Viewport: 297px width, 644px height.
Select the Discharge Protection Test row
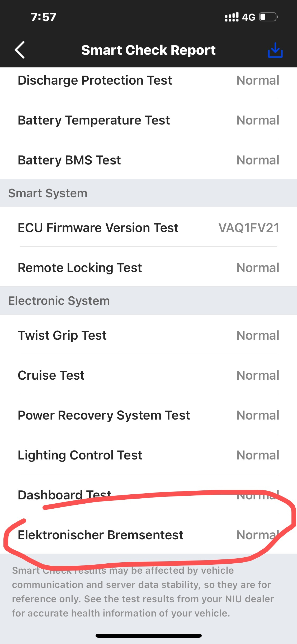pos(148,80)
